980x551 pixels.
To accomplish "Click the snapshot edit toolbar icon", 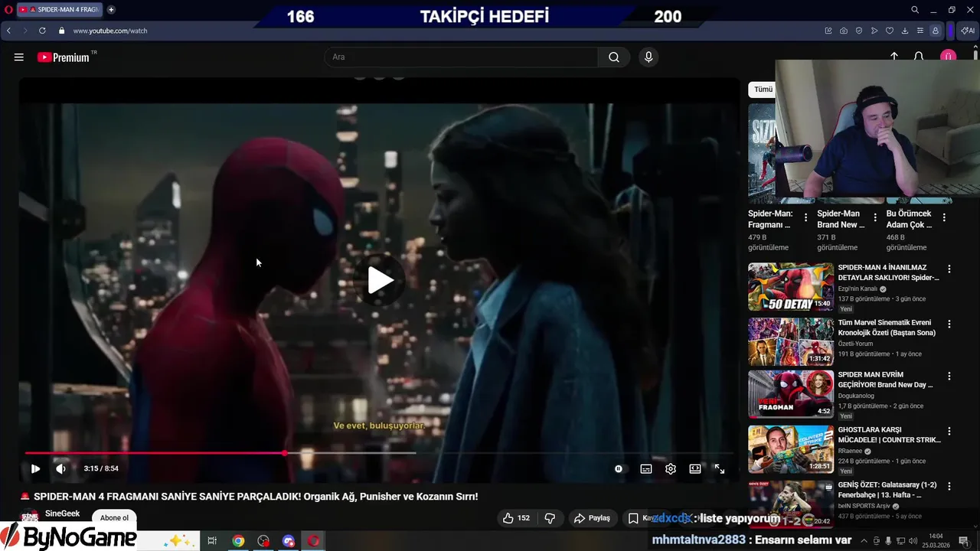I will click(x=828, y=31).
